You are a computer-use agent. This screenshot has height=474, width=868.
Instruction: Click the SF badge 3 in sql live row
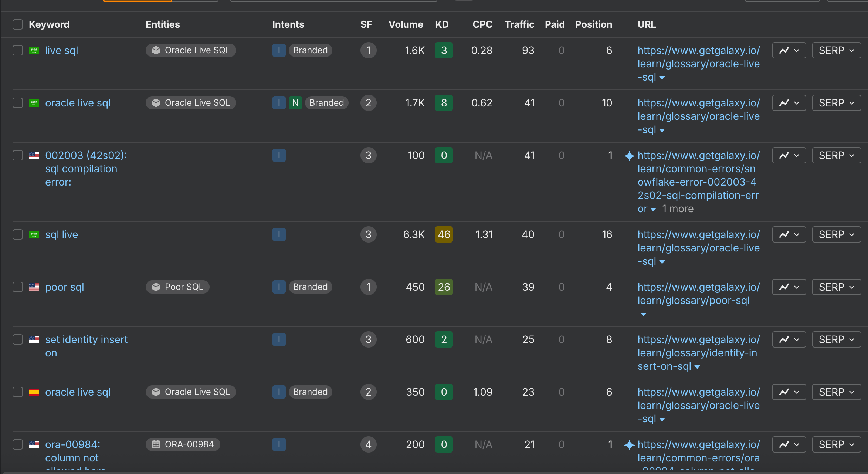pyautogui.click(x=368, y=234)
